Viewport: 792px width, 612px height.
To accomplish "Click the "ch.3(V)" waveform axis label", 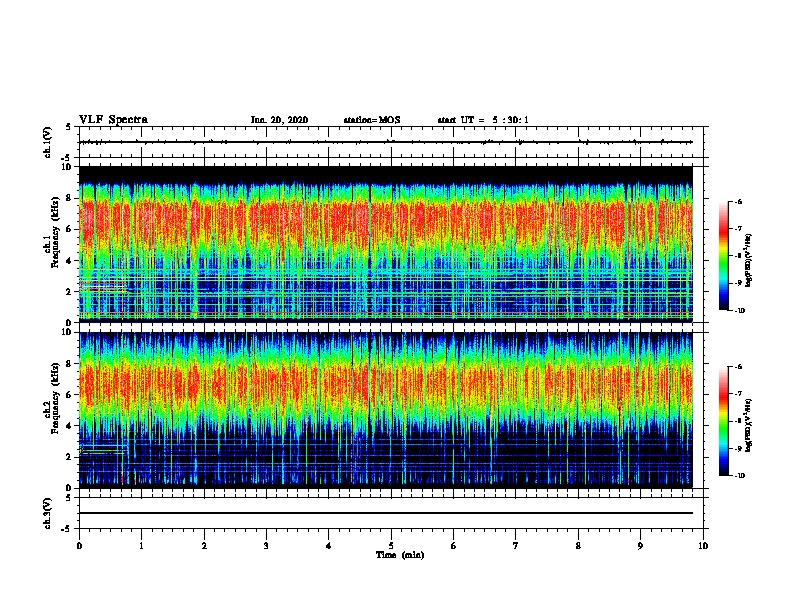I will tap(48, 513).
